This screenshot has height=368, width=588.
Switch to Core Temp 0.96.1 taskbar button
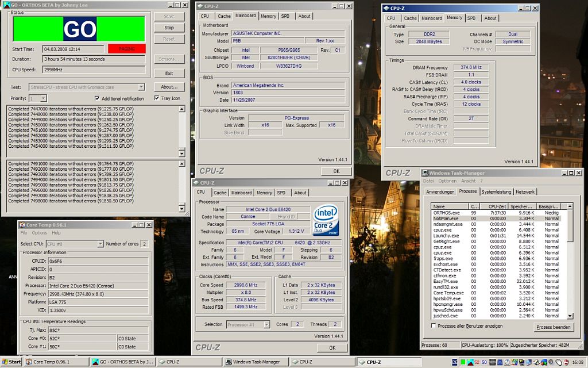[x=57, y=362]
